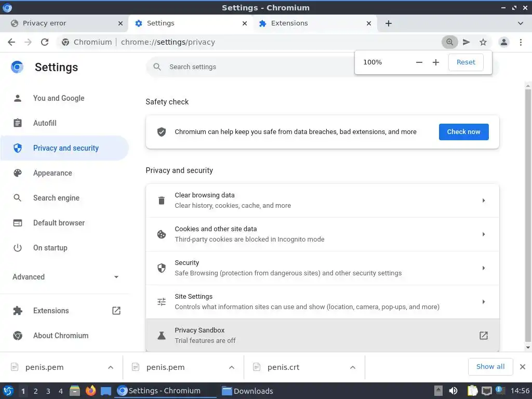Expand options for first penis.pem download
This screenshot has width=532, height=399.
111,367
